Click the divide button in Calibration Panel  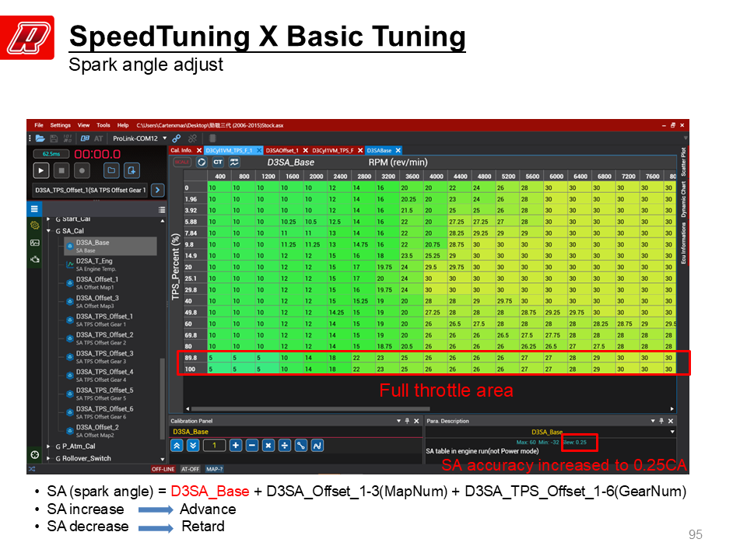point(285,446)
